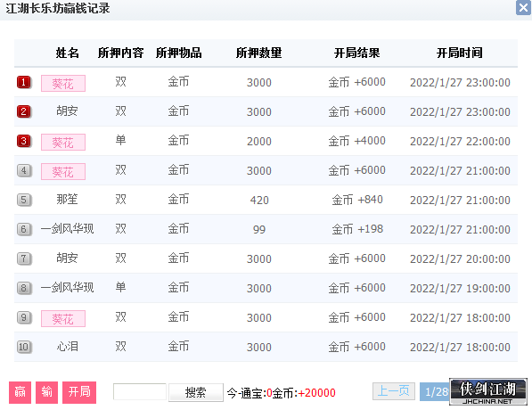Click 双 bet content in 心泪 row
The width and height of the screenshot is (532, 410).
point(121,346)
